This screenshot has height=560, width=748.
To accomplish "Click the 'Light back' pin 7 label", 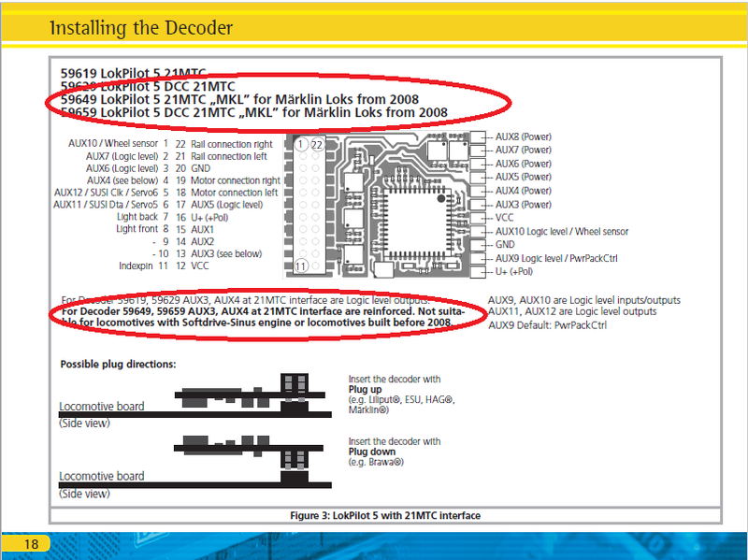I will [137, 217].
